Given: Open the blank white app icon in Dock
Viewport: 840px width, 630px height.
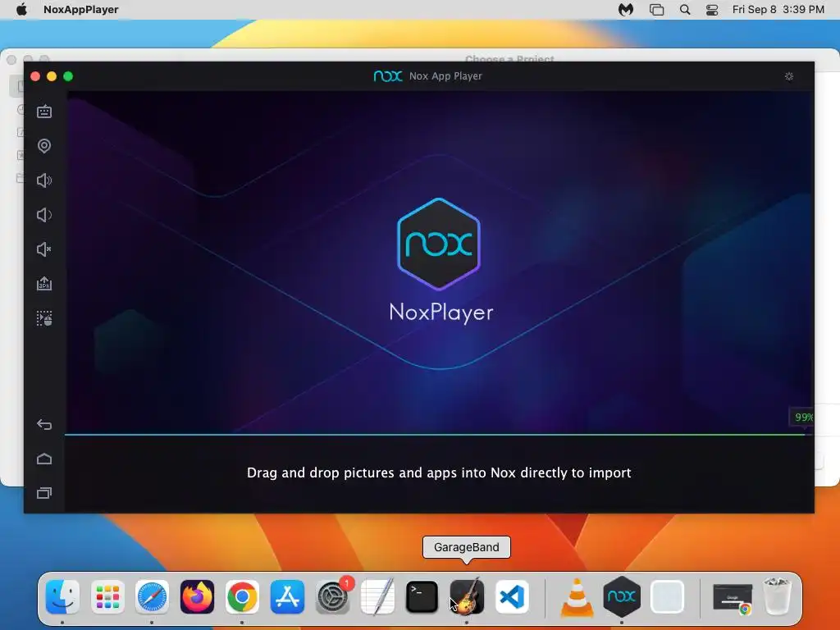Looking at the screenshot, I should pyautogui.click(x=667, y=596).
